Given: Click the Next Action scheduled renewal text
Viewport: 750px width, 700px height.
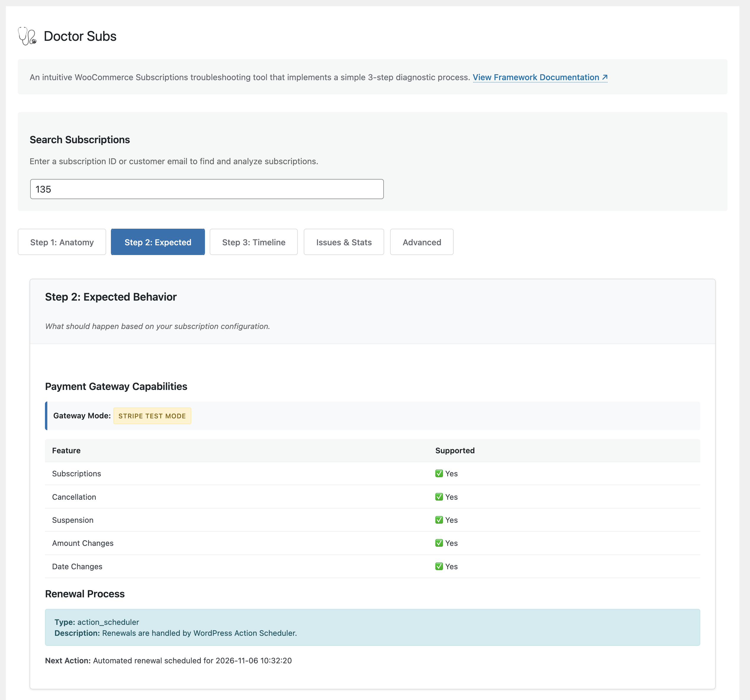Looking at the screenshot, I should click(x=168, y=661).
